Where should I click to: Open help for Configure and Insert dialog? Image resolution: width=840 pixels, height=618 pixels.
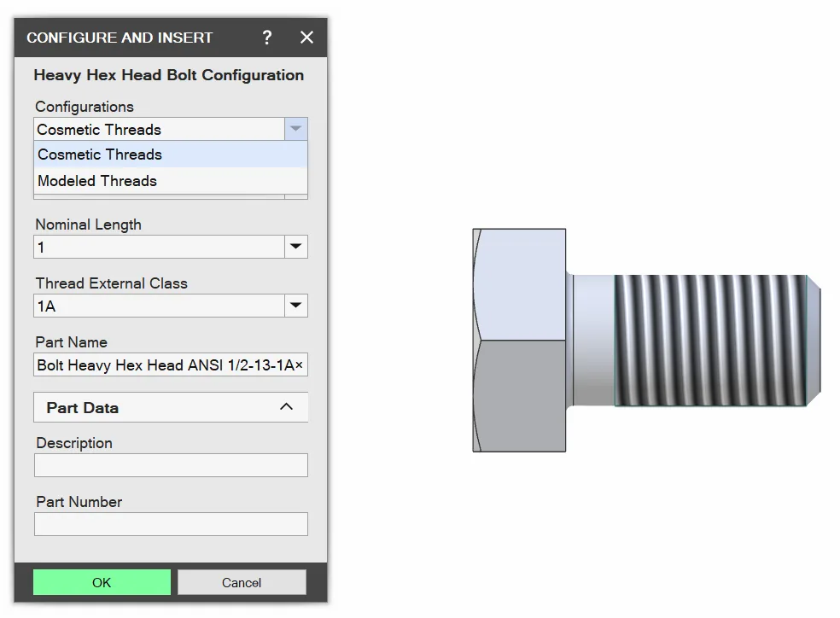tap(267, 38)
